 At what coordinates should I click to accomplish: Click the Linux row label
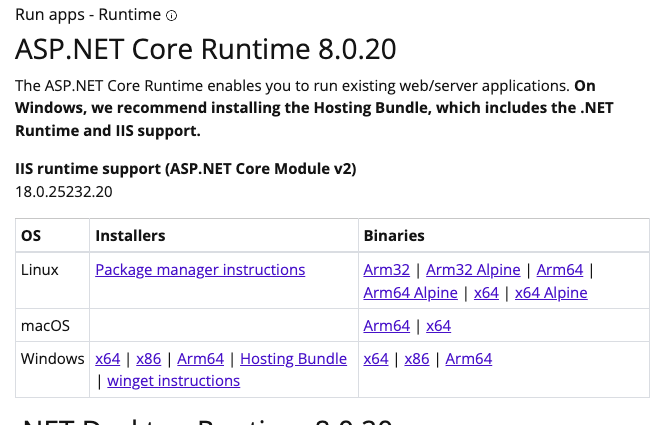tap(40, 270)
